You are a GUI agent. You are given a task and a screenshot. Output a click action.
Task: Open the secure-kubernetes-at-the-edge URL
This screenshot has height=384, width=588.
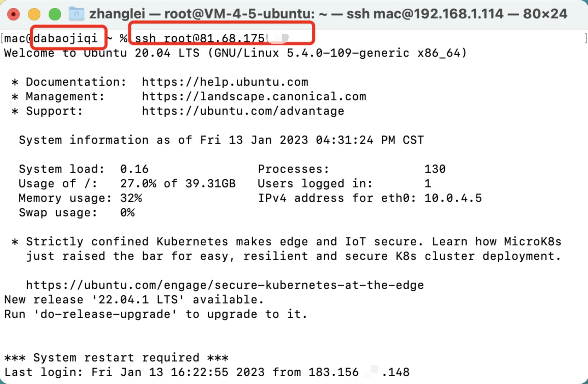[225, 285]
